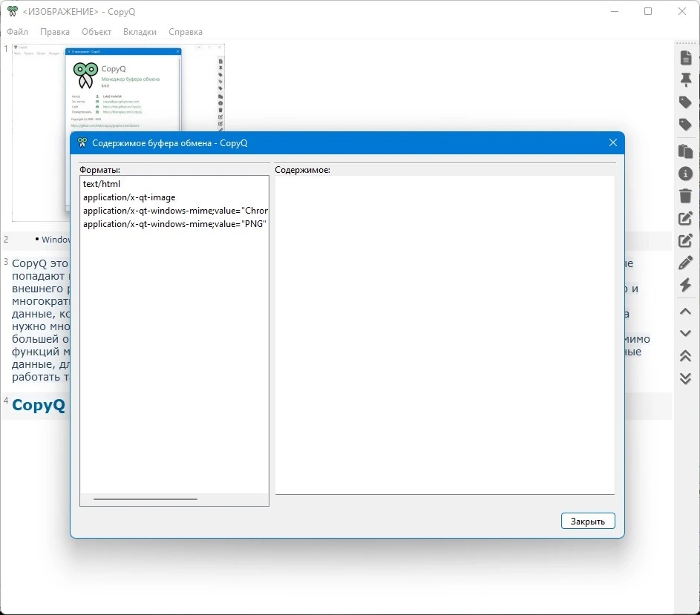
Task: Open the Правка menu
Action: click(x=55, y=32)
